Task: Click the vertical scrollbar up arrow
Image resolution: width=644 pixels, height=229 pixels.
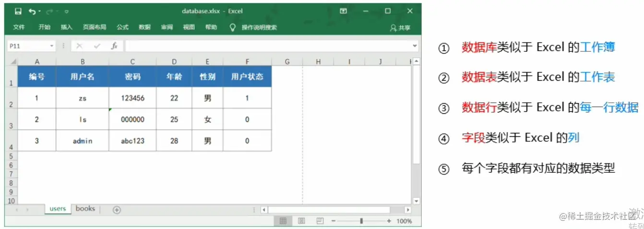Action: (x=416, y=61)
